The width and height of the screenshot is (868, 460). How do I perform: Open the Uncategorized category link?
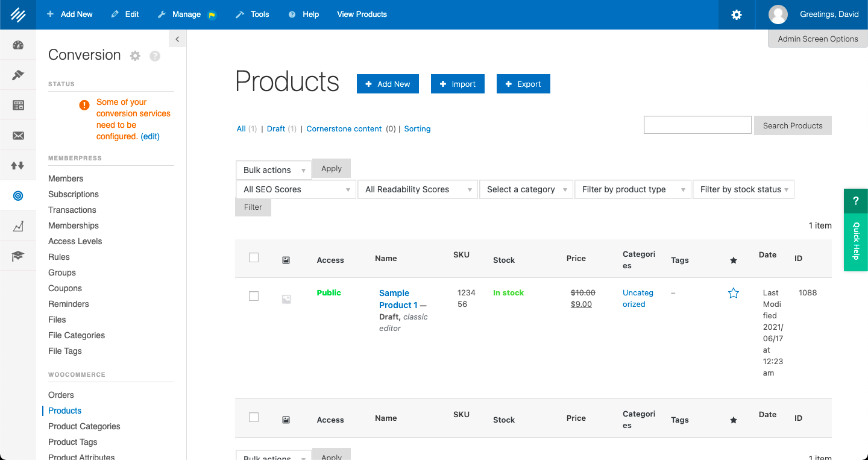pyautogui.click(x=638, y=298)
